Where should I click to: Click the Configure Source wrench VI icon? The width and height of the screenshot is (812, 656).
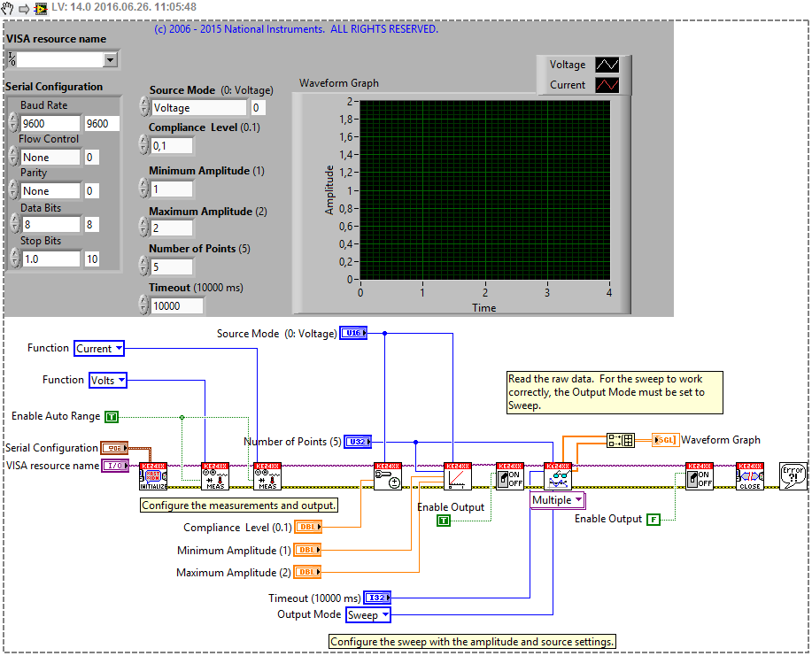click(388, 475)
